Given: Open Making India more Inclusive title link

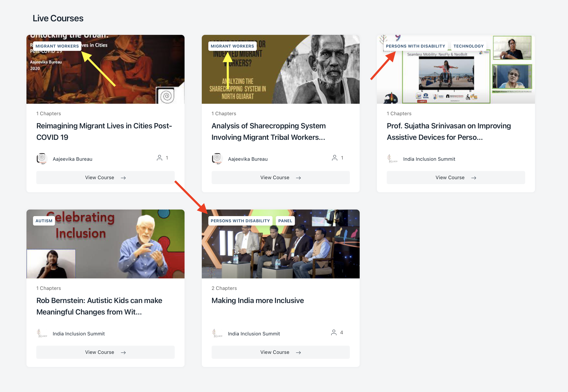Looking at the screenshot, I should click(258, 300).
